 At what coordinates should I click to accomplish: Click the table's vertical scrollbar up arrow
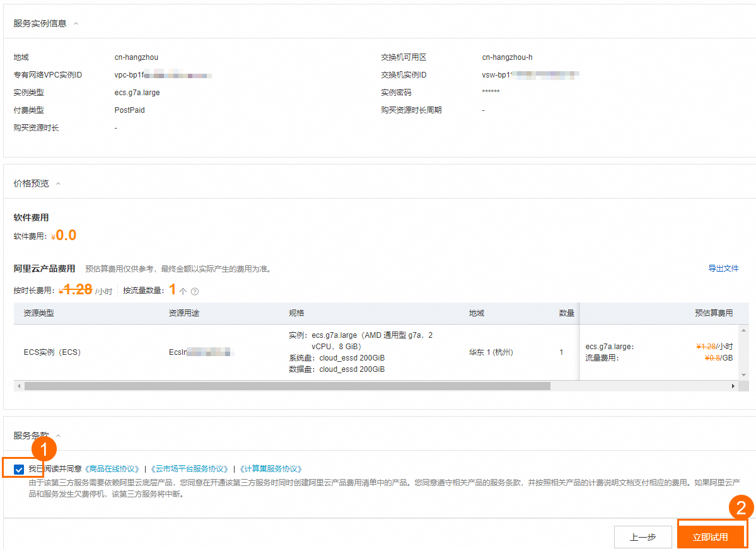[743, 330]
